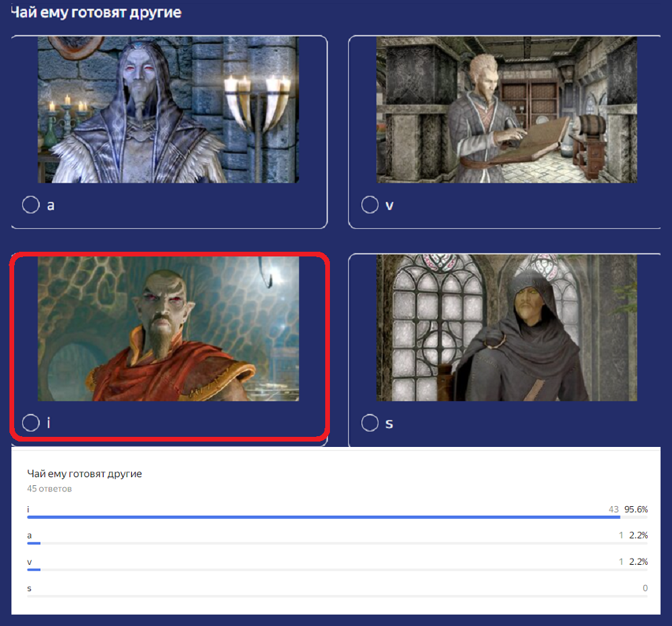
Task: Click the result bar for answer v
Action: point(337,570)
